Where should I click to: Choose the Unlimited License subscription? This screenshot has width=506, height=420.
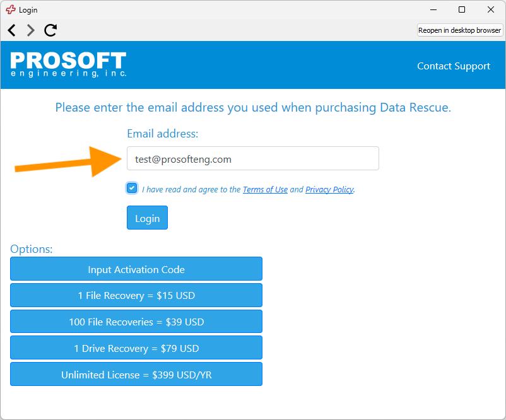pyautogui.click(x=136, y=374)
